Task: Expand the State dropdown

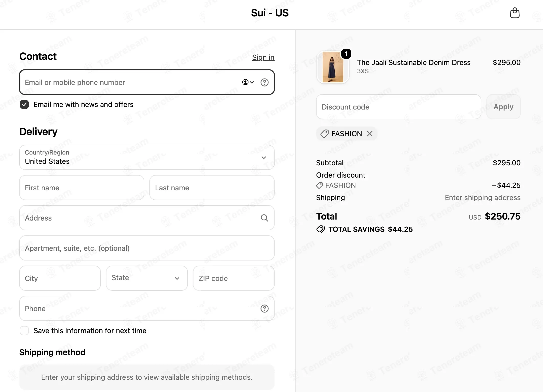Action: tap(147, 278)
